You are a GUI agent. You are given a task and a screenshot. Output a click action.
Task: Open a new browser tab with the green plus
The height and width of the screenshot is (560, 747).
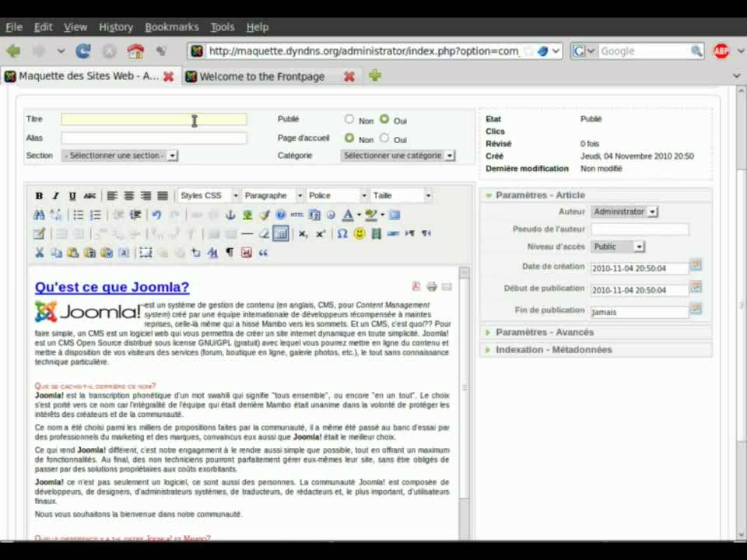(375, 75)
